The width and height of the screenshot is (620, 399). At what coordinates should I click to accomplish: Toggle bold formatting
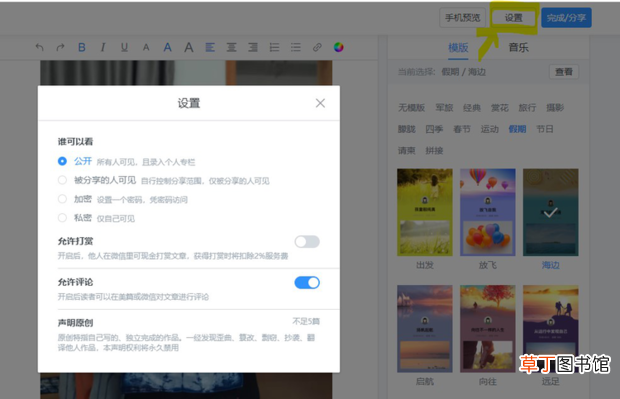82,47
